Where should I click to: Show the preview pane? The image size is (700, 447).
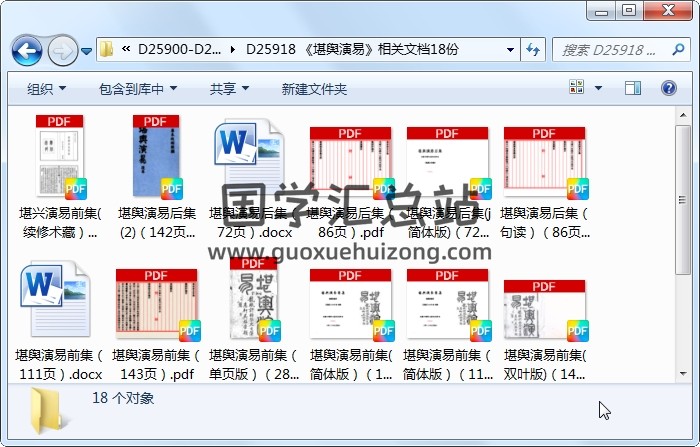(633, 89)
